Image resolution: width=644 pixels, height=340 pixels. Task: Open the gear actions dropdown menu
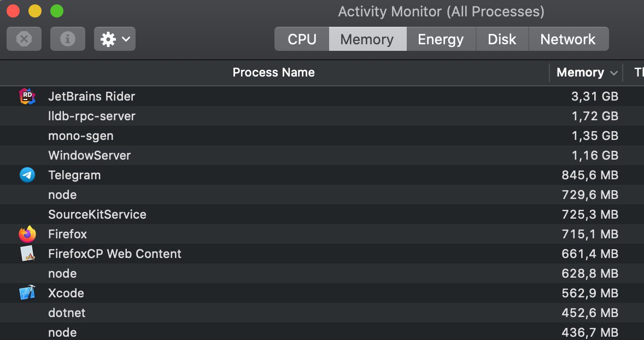[115, 39]
